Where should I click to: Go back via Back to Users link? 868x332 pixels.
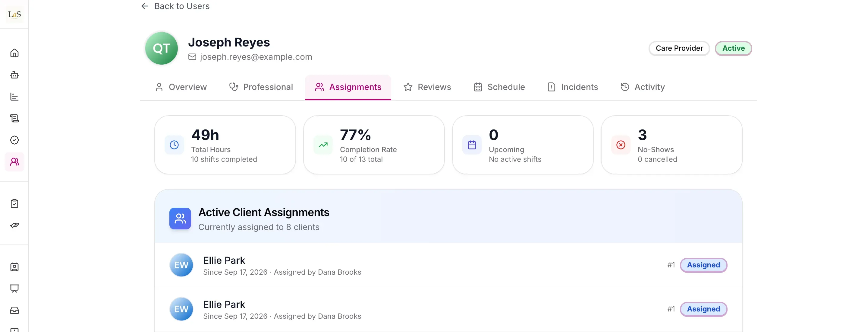[175, 6]
